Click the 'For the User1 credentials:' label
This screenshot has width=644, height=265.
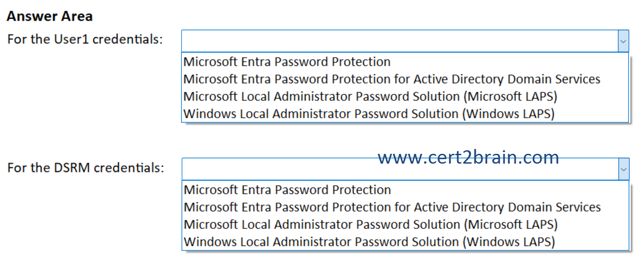85,39
